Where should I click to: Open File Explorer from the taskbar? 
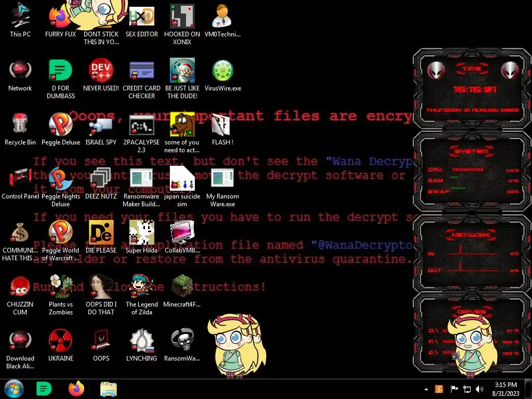tap(109, 389)
